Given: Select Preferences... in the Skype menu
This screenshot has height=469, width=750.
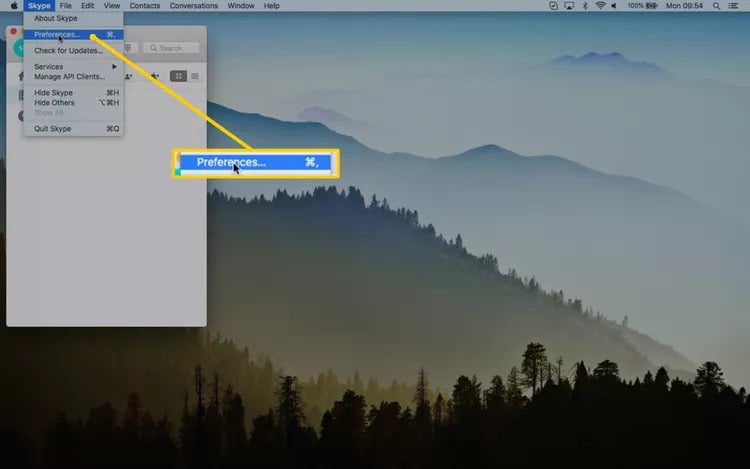Looking at the screenshot, I should [74, 34].
